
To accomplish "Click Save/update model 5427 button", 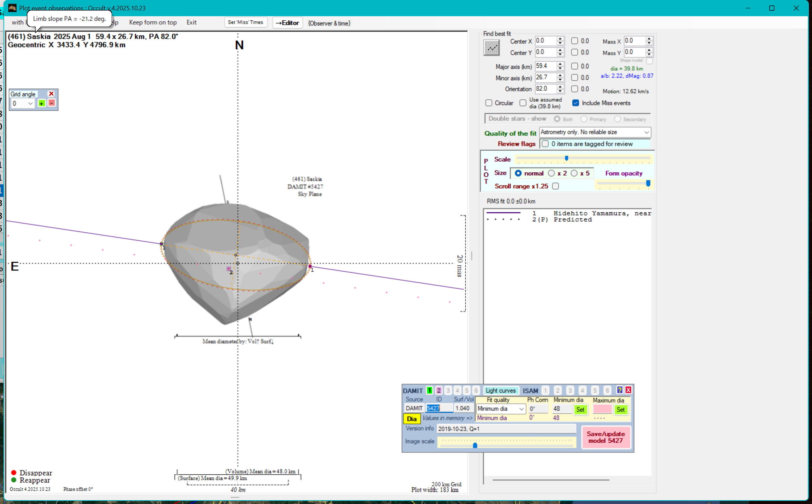I will click(606, 437).
